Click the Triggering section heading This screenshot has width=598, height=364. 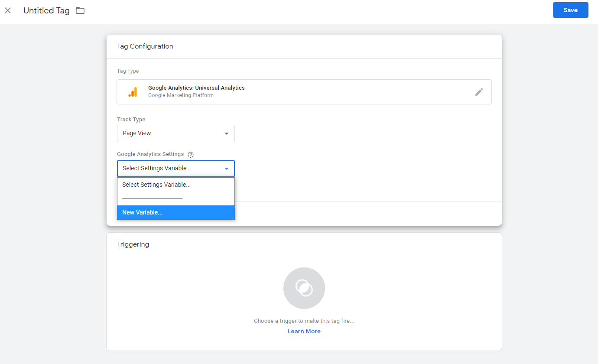(x=133, y=244)
